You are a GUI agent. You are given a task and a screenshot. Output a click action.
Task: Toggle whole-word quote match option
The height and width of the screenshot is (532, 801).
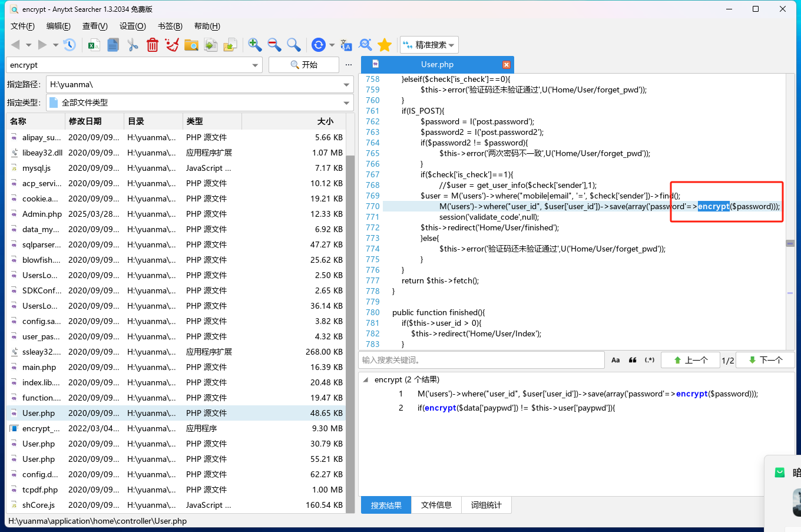pyautogui.click(x=633, y=360)
